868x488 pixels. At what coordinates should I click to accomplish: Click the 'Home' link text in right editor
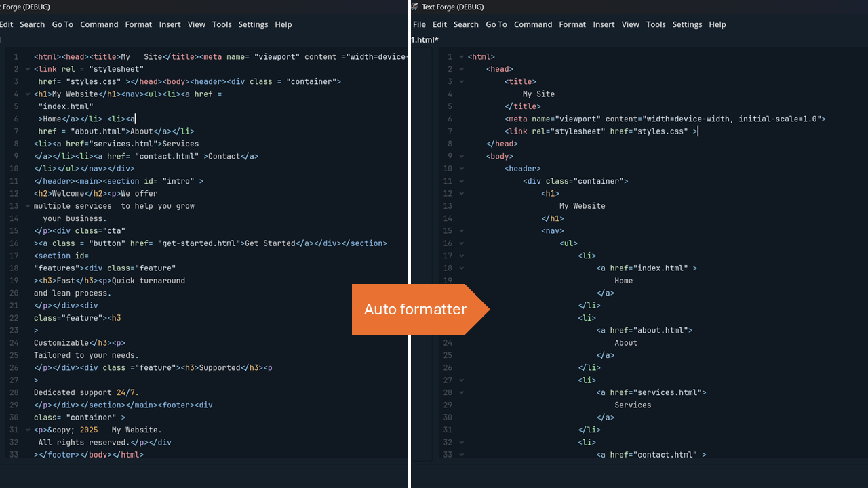click(x=623, y=281)
